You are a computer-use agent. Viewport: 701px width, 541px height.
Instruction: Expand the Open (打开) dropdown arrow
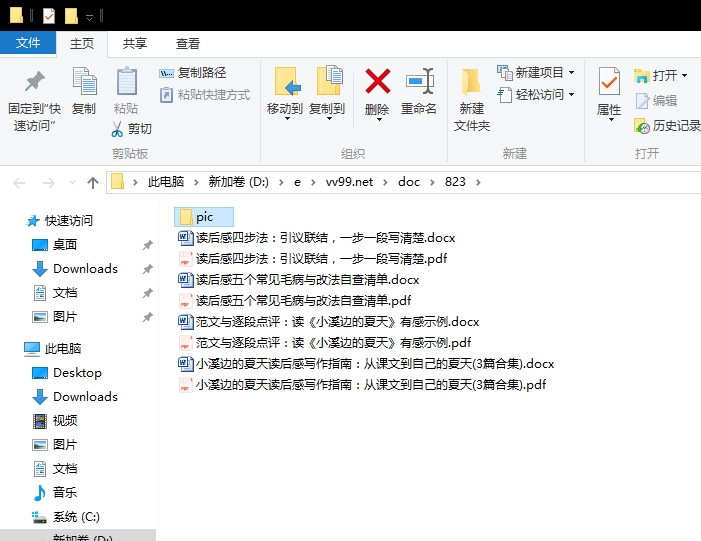tap(684, 76)
